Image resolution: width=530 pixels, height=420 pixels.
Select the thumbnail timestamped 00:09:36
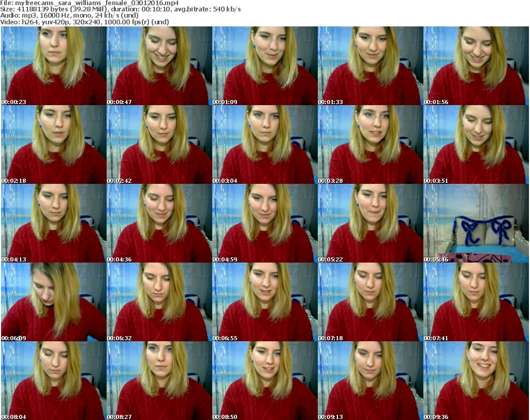click(x=476, y=381)
